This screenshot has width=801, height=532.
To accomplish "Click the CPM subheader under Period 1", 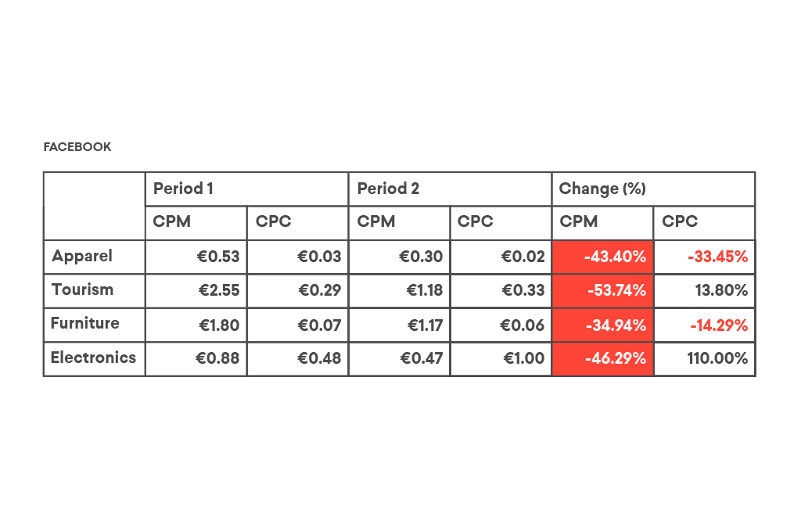I will point(172,222).
